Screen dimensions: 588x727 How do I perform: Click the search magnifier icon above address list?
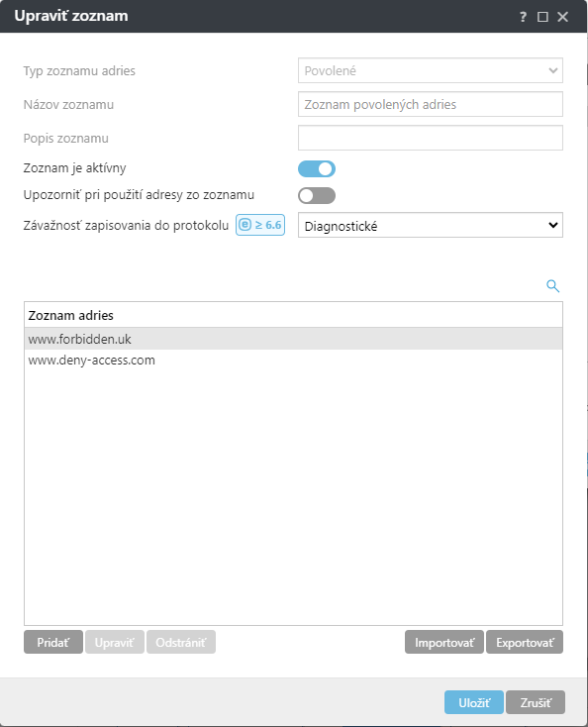tap(552, 286)
